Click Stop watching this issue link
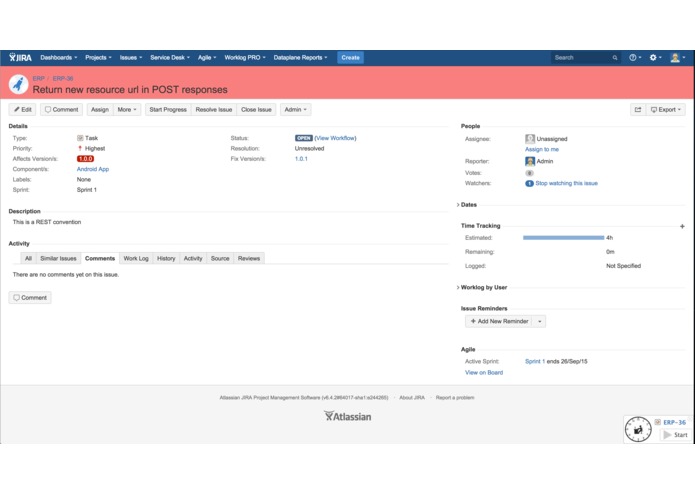695x494 pixels. (566, 183)
